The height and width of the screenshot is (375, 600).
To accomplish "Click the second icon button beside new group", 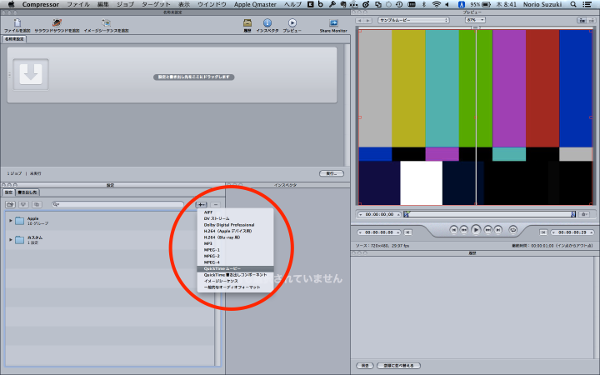I will point(23,205).
